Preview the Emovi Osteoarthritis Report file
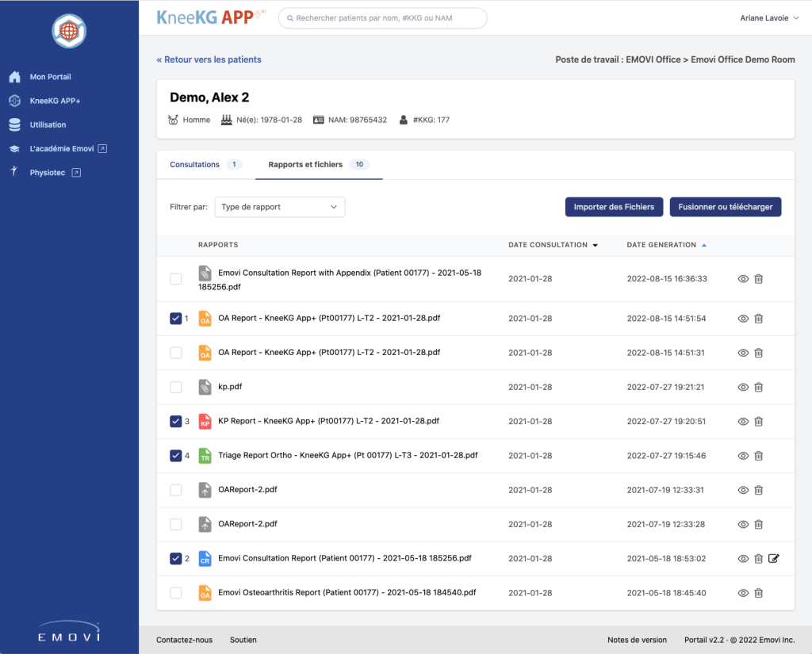 (x=743, y=593)
